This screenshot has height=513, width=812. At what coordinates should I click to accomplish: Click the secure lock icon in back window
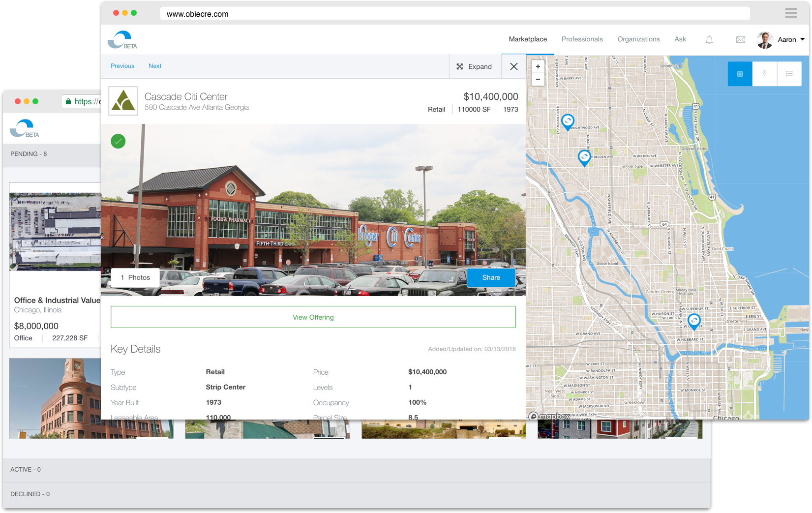click(x=68, y=102)
